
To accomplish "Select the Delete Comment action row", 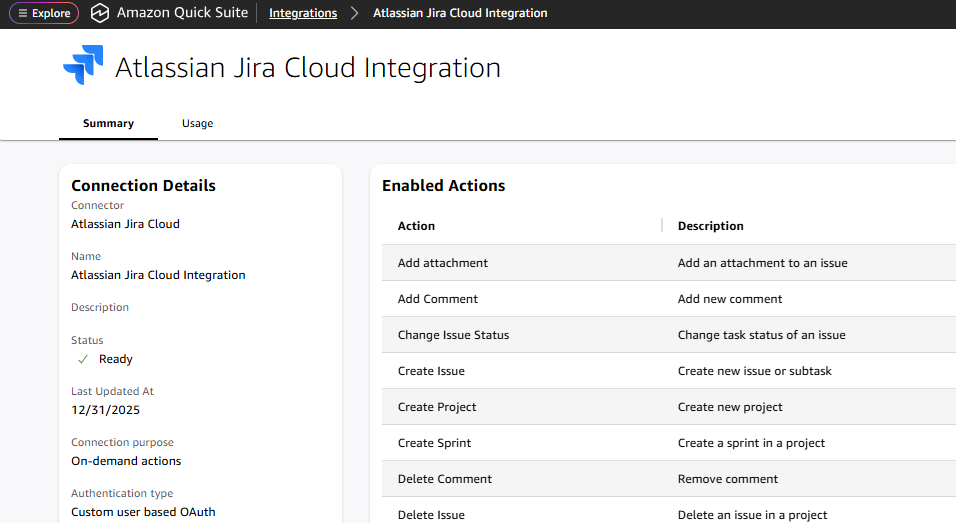I will click(x=445, y=479).
